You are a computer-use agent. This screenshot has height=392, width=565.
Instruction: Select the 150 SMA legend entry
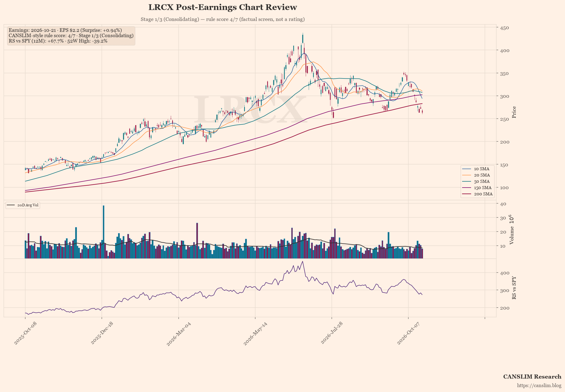477,188
